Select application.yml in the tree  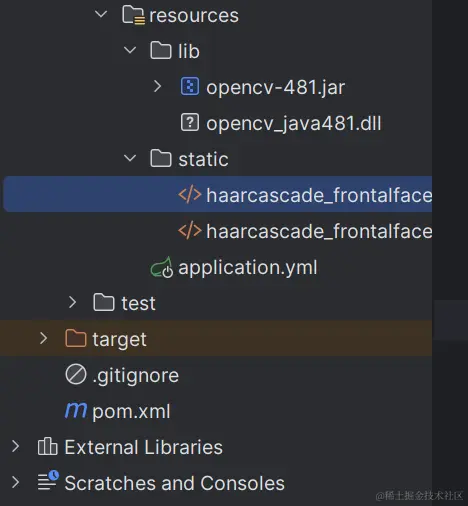click(x=247, y=268)
